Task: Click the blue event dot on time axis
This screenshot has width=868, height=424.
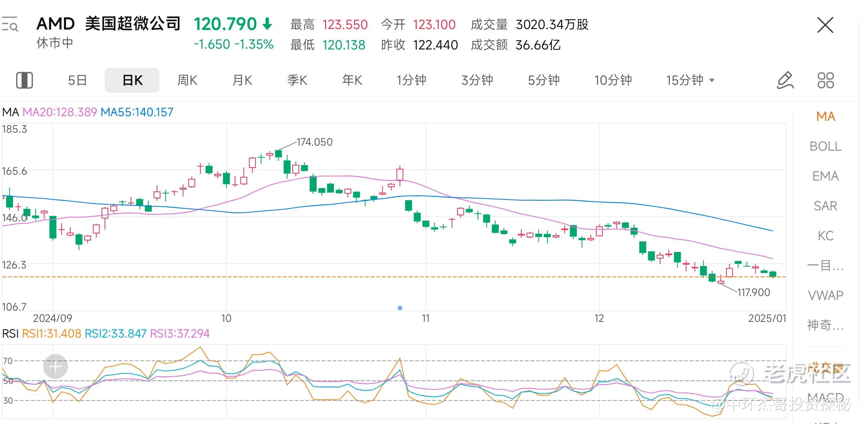Action: pos(400,308)
